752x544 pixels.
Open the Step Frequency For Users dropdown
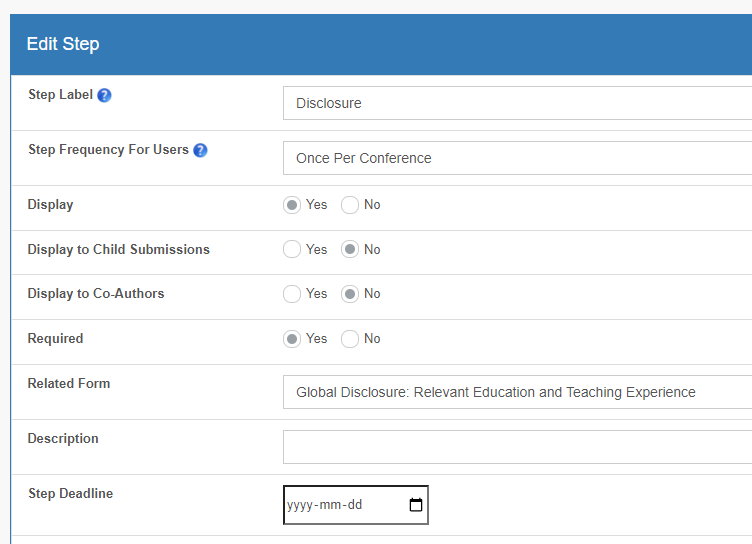517,158
